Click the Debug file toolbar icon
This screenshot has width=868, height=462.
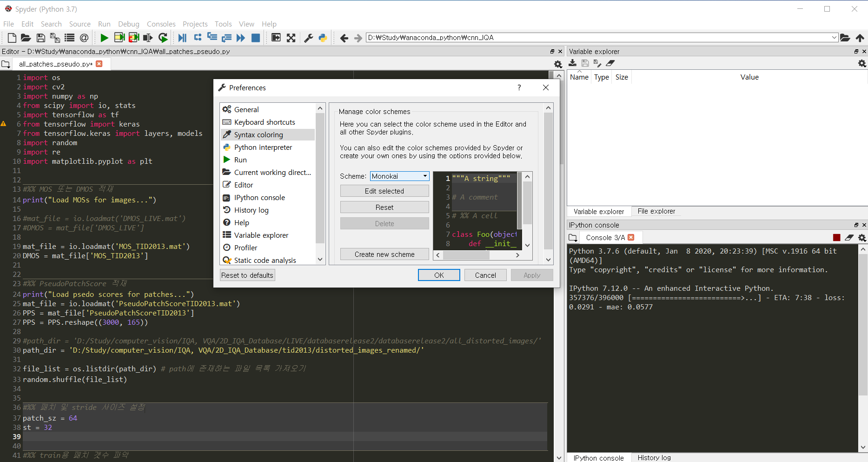[182, 38]
